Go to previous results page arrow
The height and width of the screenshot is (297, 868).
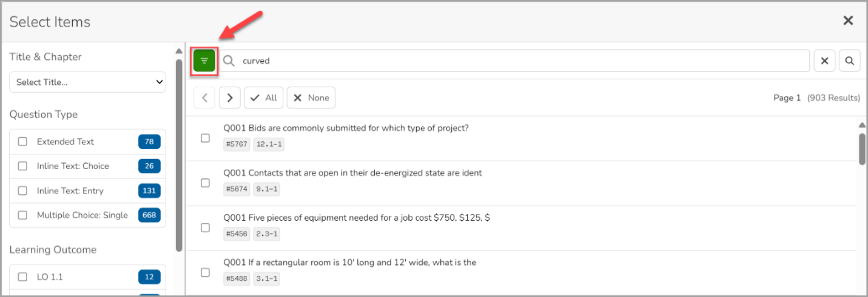pyautogui.click(x=204, y=98)
